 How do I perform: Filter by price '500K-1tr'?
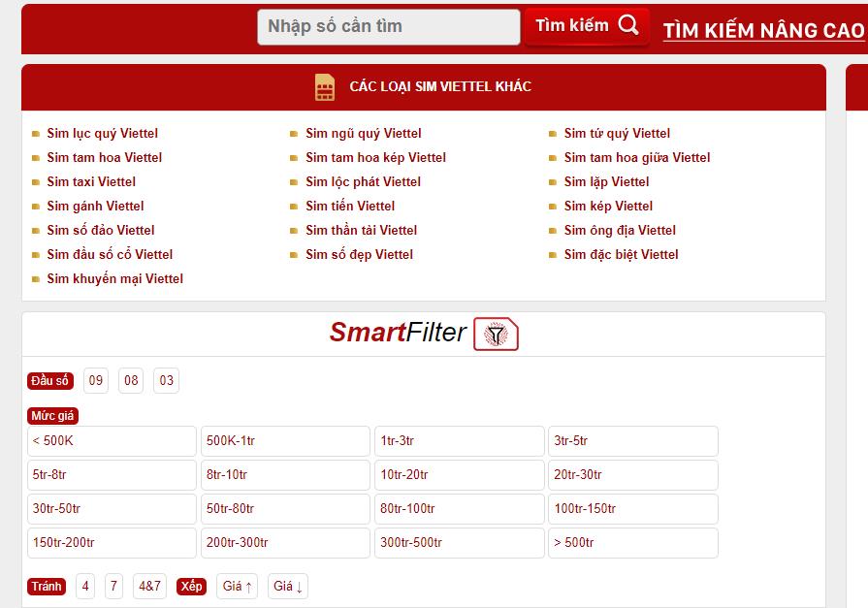click(x=286, y=441)
